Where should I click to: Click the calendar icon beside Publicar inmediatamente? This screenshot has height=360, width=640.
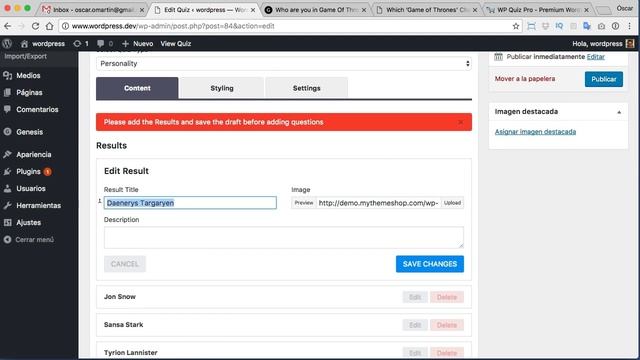point(498,57)
